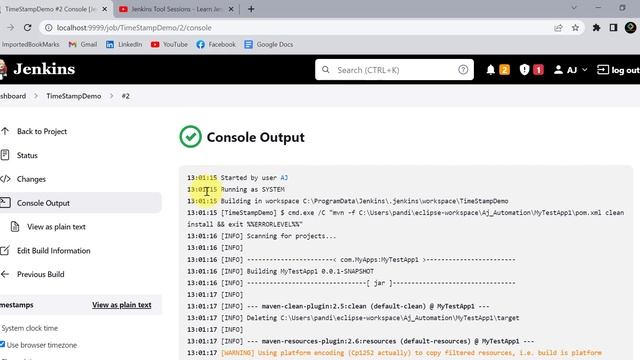Open a new browser tab
The height and width of the screenshot is (360, 640).
click(251, 9)
